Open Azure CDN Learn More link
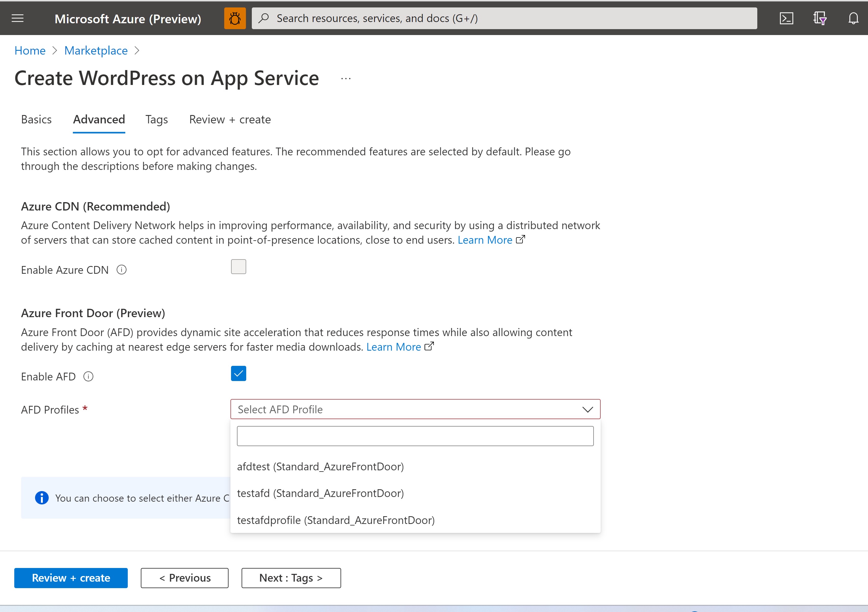This screenshot has width=868, height=612. [485, 240]
